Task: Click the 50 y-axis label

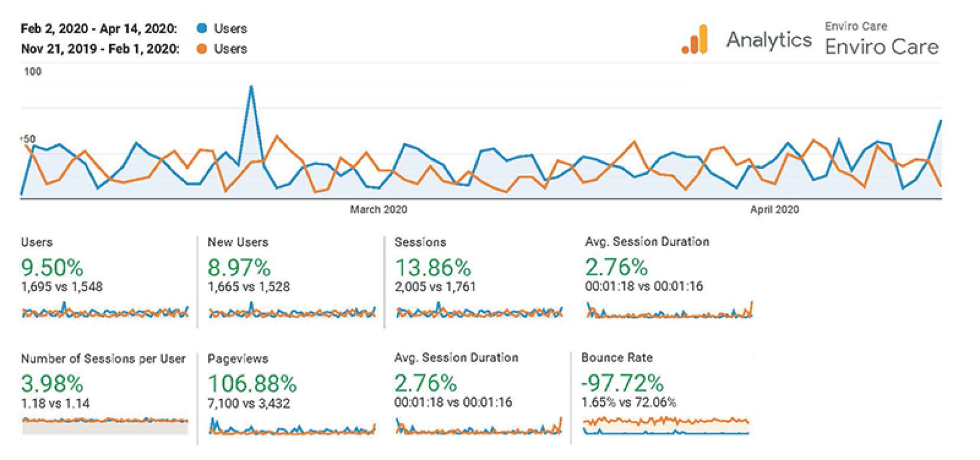Action: click(x=30, y=139)
